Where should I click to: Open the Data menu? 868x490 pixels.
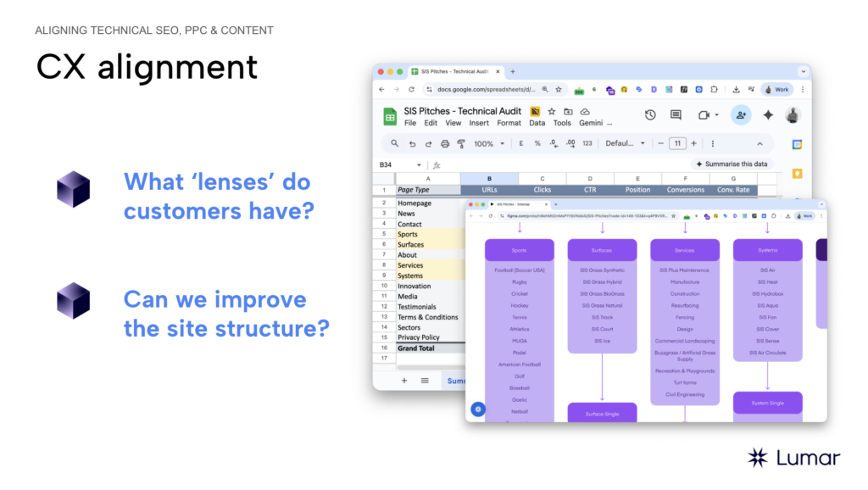pyautogui.click(x=537, y=123)
